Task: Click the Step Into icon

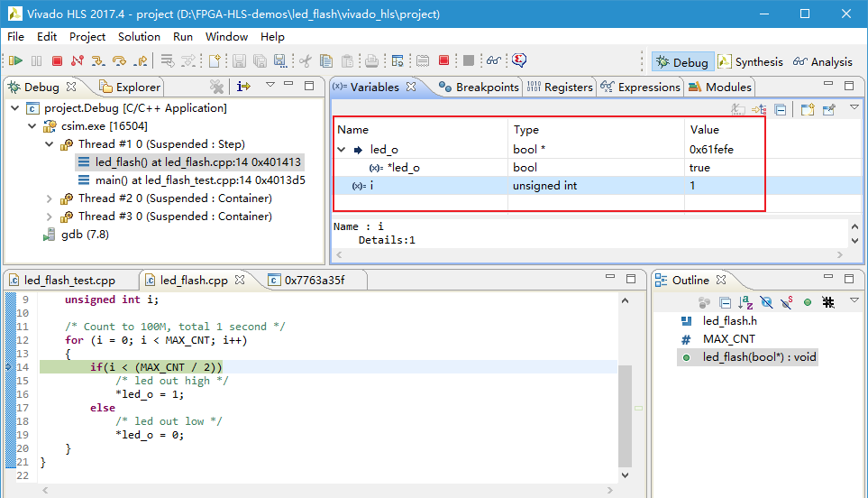Action: (97, 61)
